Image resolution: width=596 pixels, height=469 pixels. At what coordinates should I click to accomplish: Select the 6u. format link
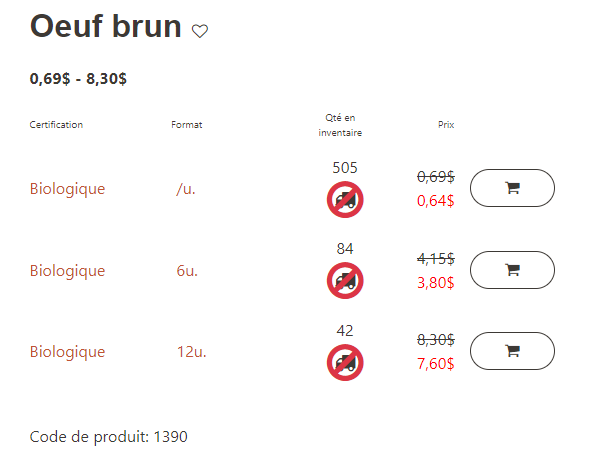[187, 271]
